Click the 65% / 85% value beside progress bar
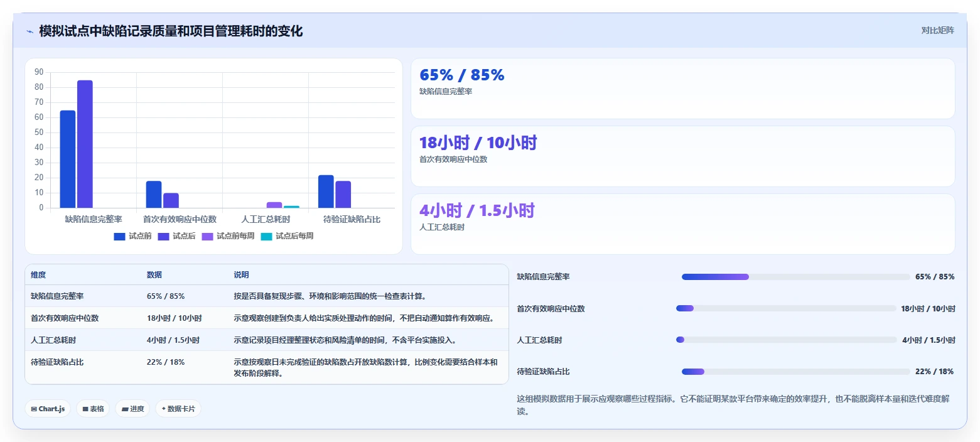Viewport: 980px width, 442px height. (935, 277)
